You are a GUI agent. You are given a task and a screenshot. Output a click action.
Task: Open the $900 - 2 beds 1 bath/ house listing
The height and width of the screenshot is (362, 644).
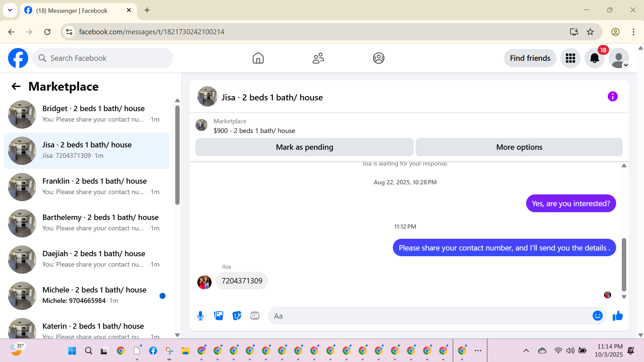pos(254,131)
